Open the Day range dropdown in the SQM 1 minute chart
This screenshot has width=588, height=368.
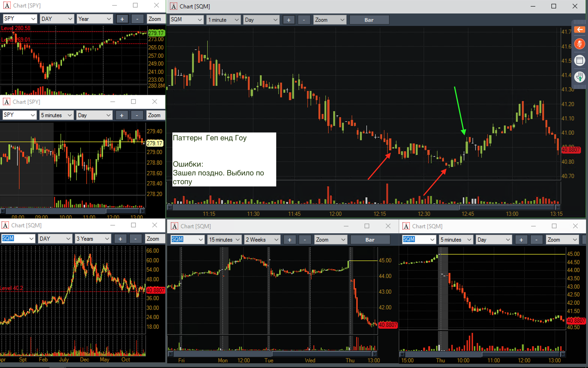(261, 20)
